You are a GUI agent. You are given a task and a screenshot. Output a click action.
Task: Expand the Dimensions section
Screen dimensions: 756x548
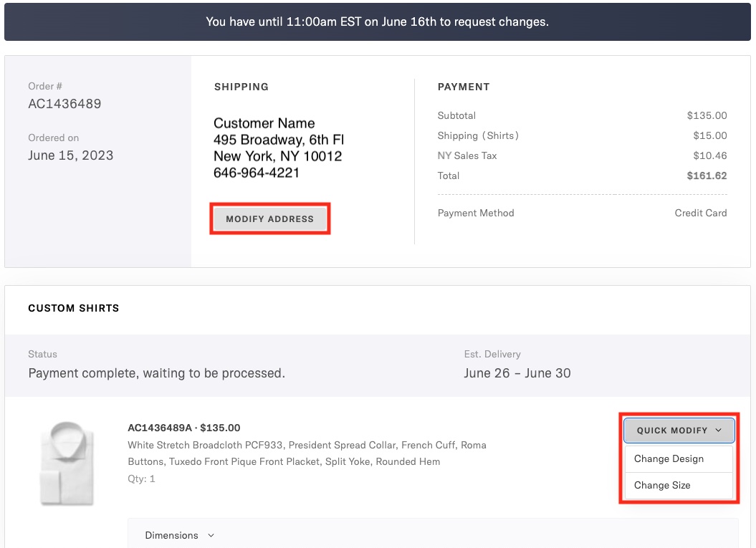[172, 535]
